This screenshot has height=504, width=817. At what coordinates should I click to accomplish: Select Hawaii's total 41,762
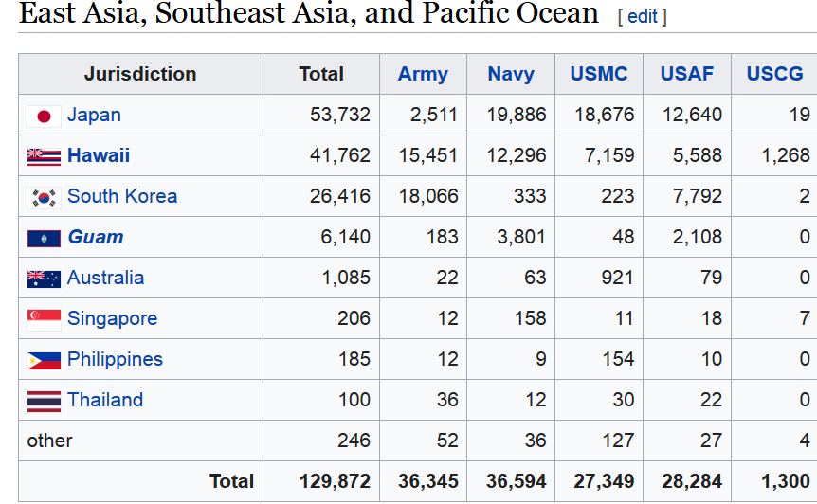coord(340,155)
